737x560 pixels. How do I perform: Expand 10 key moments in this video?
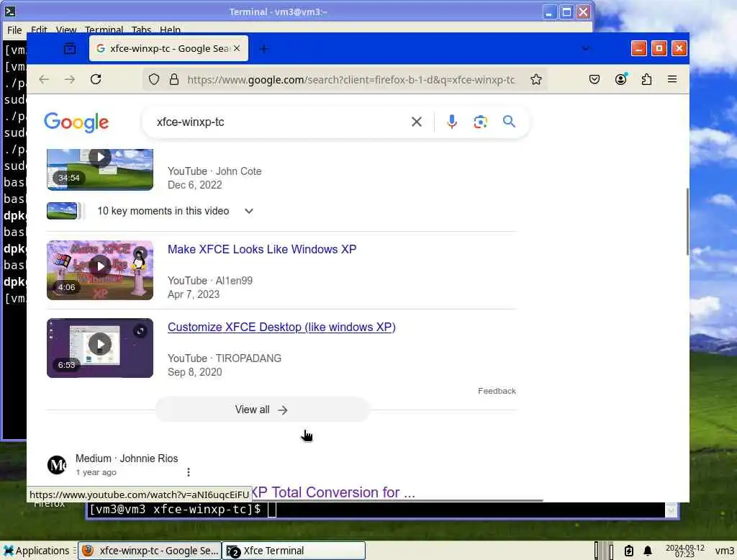point(249,211)
